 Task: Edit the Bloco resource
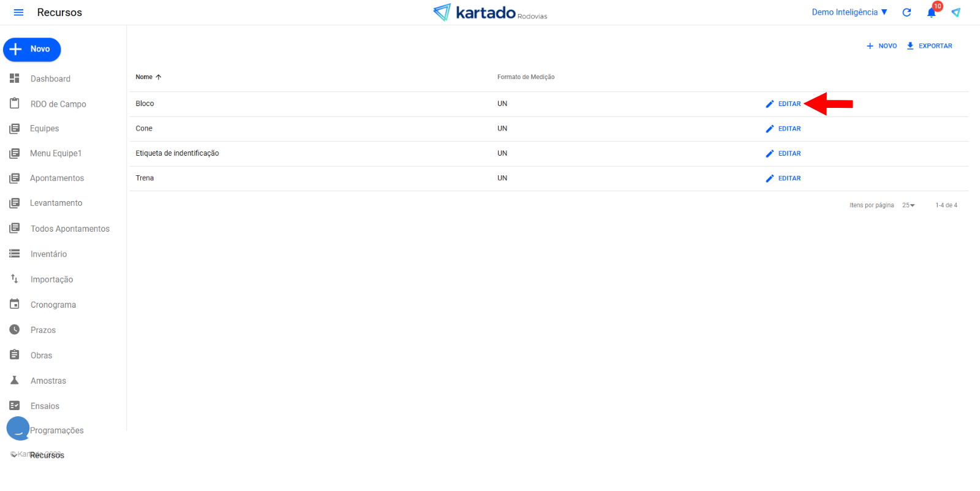[783, 104]
